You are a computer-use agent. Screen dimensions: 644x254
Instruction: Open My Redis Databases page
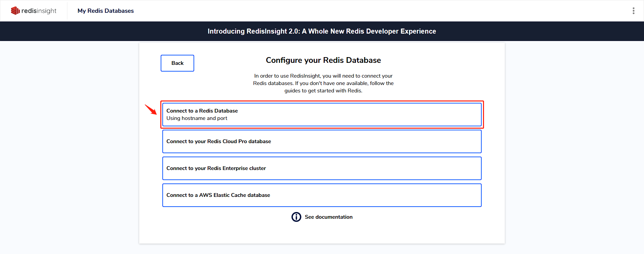click(106, 11)
